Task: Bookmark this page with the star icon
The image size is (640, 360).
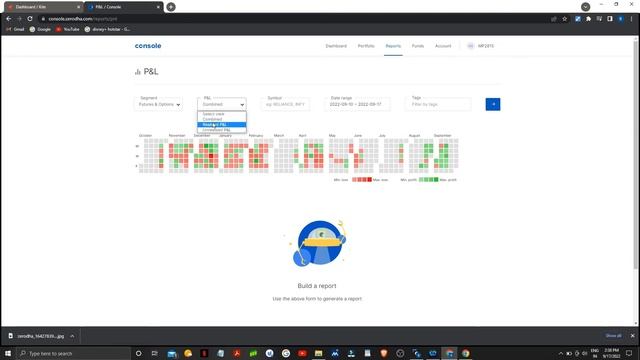Action: (564, 19)
